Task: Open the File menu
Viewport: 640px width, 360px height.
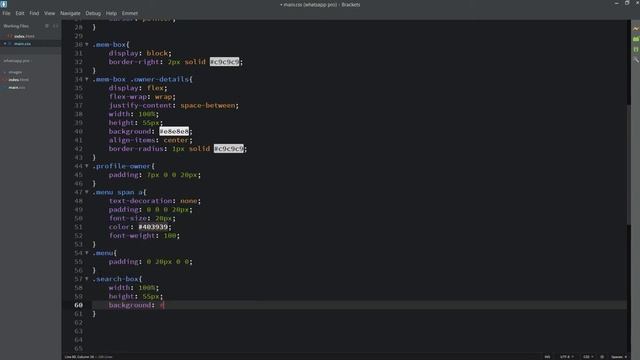Action: pos(6,13)
